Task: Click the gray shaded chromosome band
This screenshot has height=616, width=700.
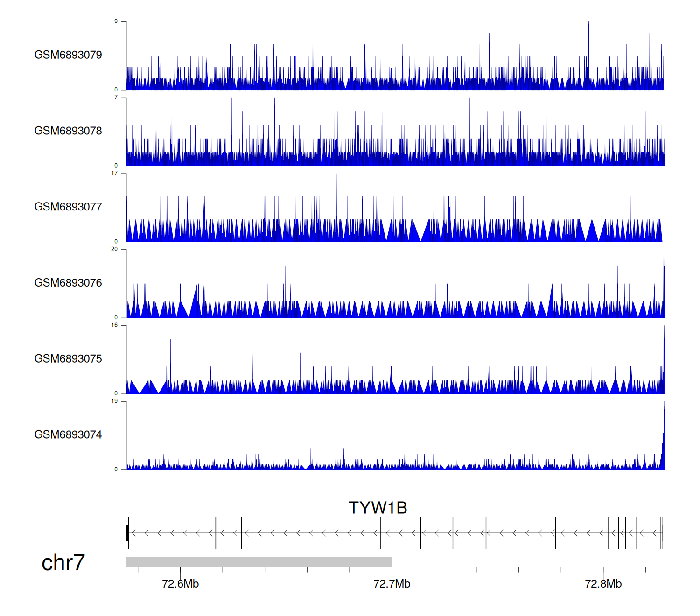Action: [259, 562]
